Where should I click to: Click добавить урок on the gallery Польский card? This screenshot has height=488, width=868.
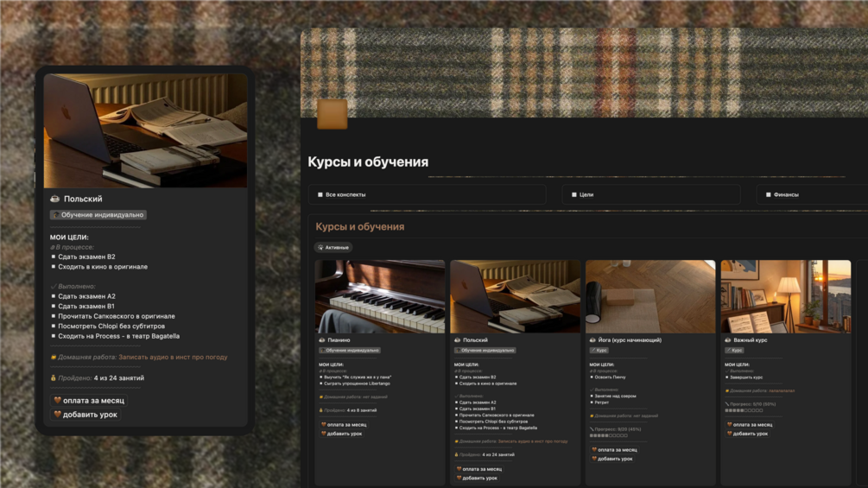tap(477, 478)
